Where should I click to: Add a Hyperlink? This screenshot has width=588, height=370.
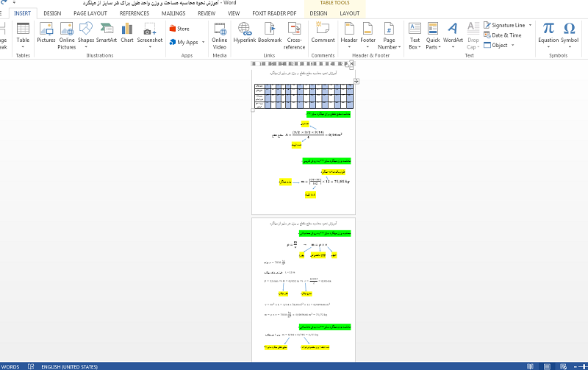[x=245, y=32]
